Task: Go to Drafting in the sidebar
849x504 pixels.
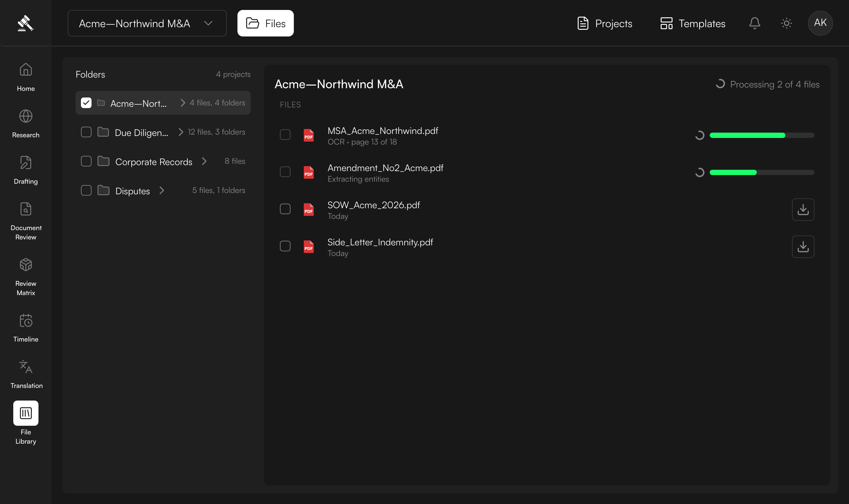Action: [x=26, y=170]
